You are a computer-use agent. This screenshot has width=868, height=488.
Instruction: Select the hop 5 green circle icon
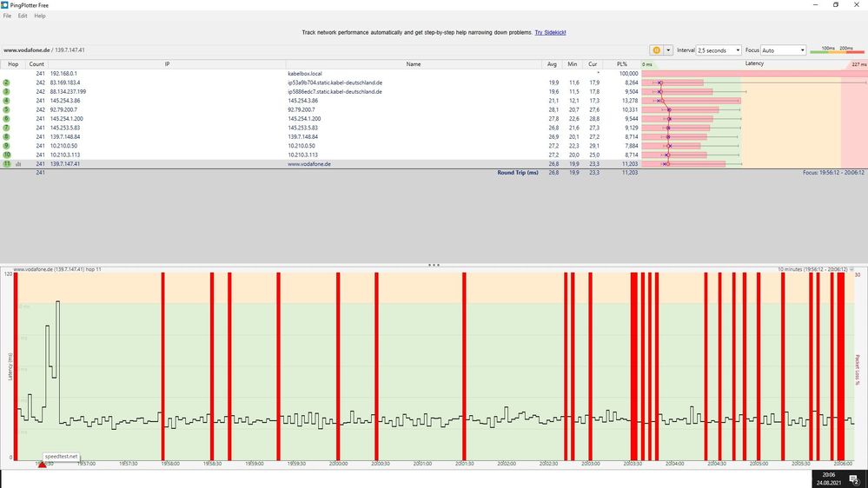click(7, 109)
